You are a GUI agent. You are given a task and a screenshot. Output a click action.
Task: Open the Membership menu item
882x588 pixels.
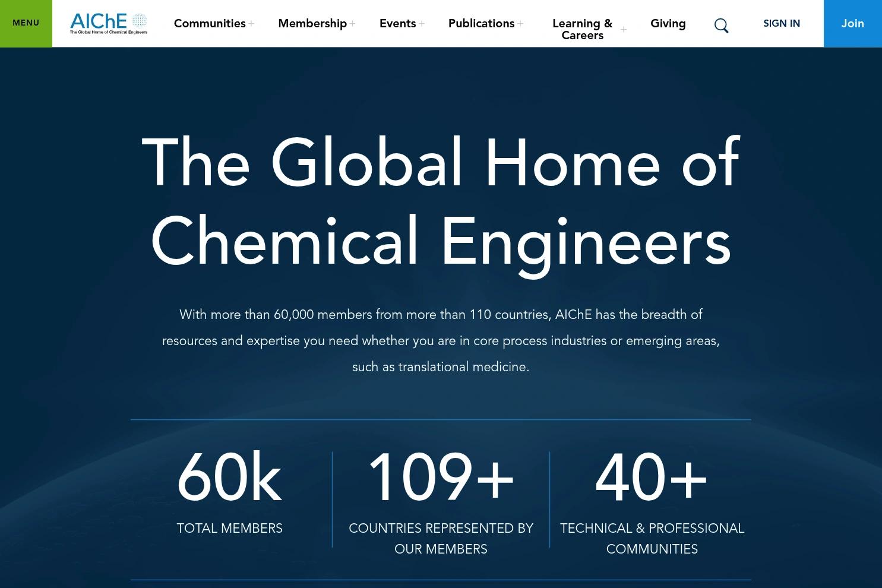[312, 23]
